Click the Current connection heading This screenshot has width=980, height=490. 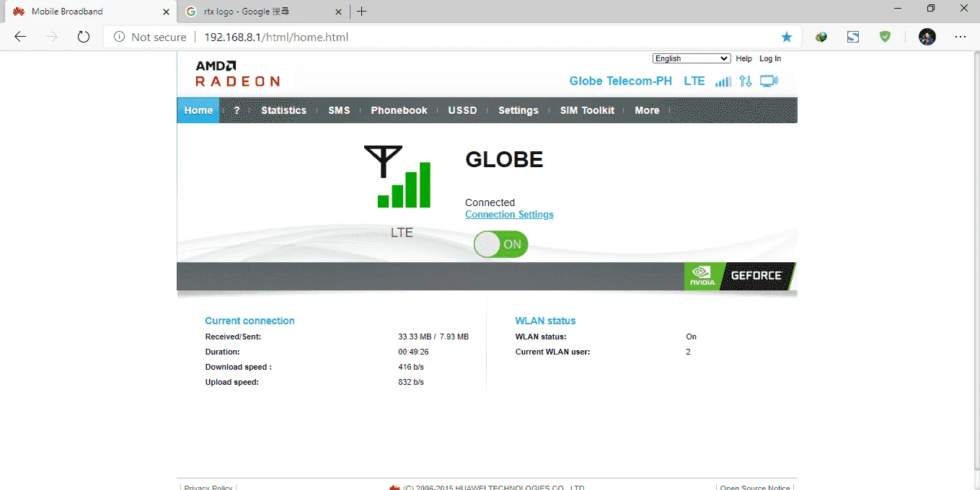coord(250,321)
